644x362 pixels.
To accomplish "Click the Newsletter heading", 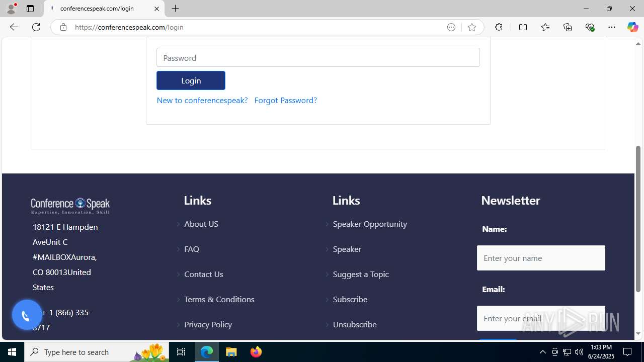I will click(511, 200).
